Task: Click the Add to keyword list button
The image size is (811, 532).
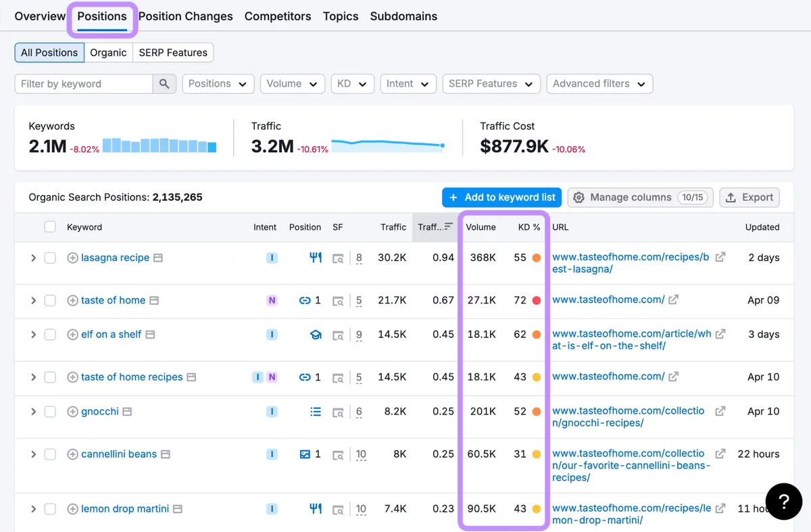Action: pyautogui.click(x=502, y=197)
